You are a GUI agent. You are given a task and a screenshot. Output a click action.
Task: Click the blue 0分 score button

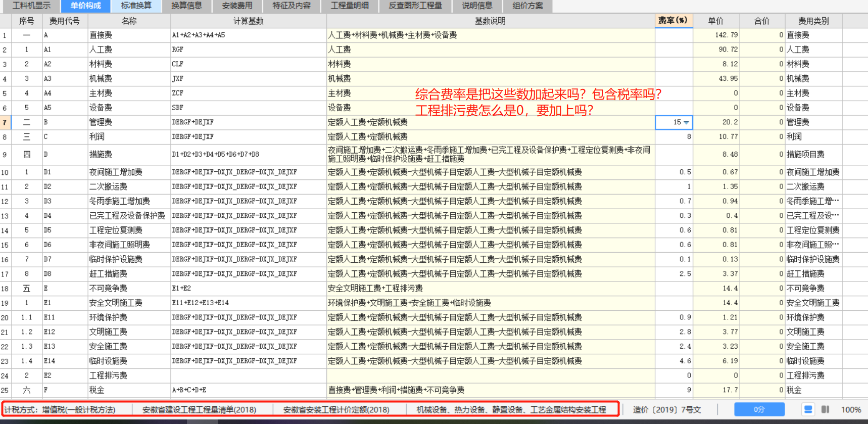click(x=759, y=409)
